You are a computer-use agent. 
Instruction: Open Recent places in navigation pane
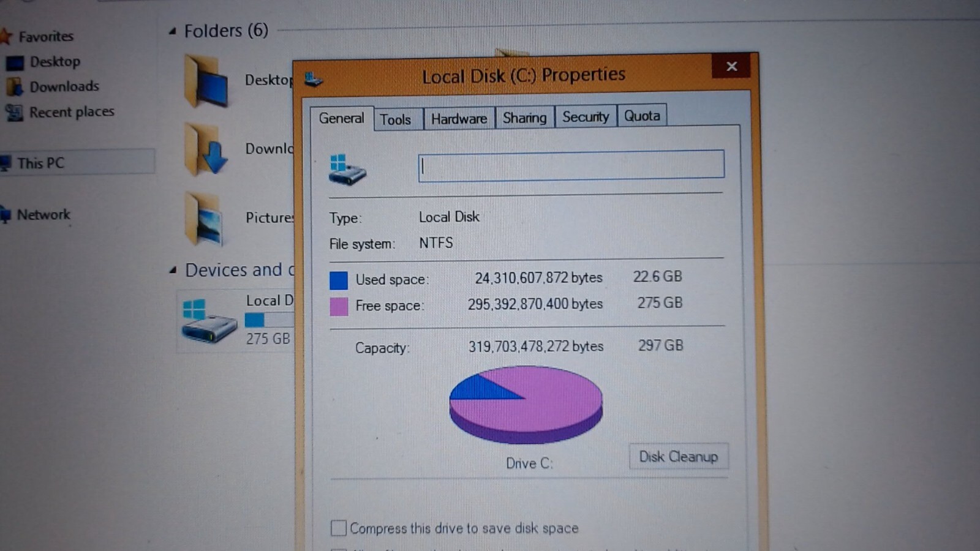[72, 112]
